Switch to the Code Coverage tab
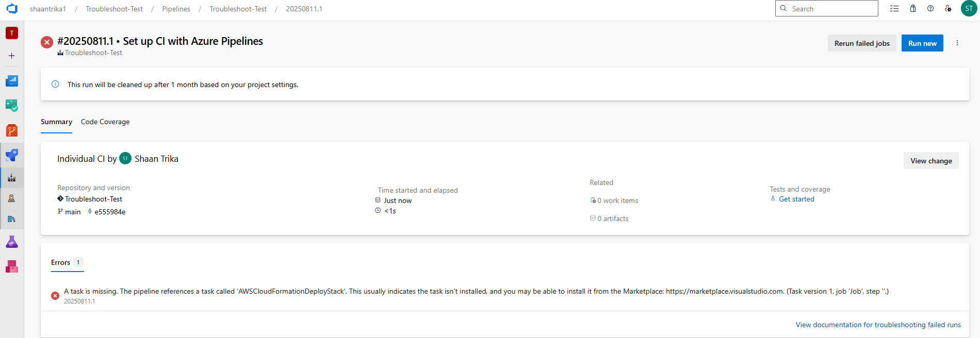 (105, 122)
